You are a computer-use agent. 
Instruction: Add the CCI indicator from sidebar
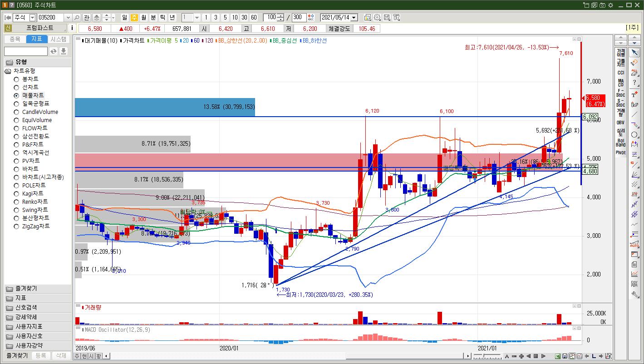pyautogui.click(x=621, y=73)
